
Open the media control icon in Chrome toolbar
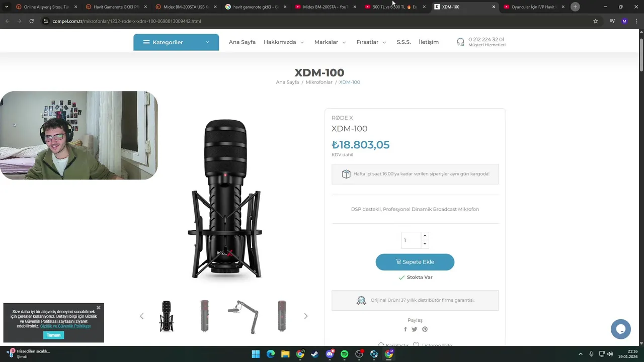(x=612, y=21)
